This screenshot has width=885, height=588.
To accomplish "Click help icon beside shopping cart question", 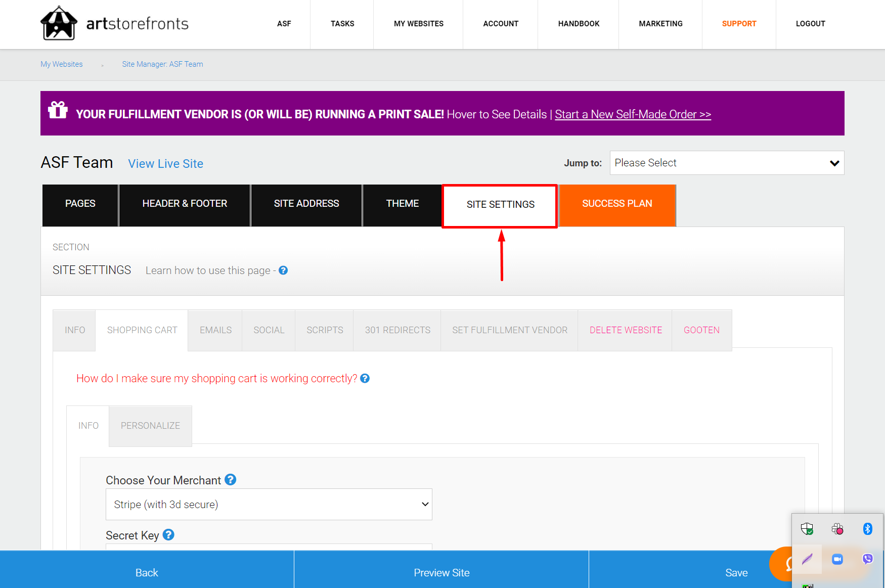I will click(365, 379).
